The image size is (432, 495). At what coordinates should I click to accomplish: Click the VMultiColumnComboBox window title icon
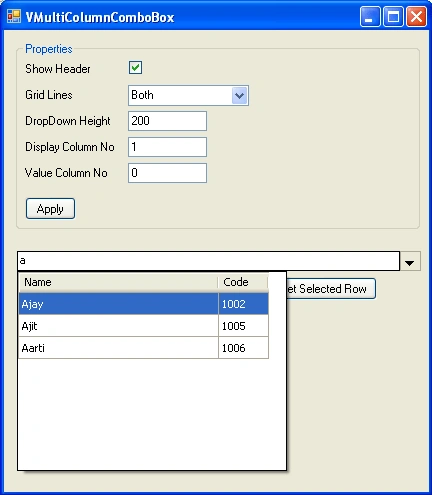[14, 16]
